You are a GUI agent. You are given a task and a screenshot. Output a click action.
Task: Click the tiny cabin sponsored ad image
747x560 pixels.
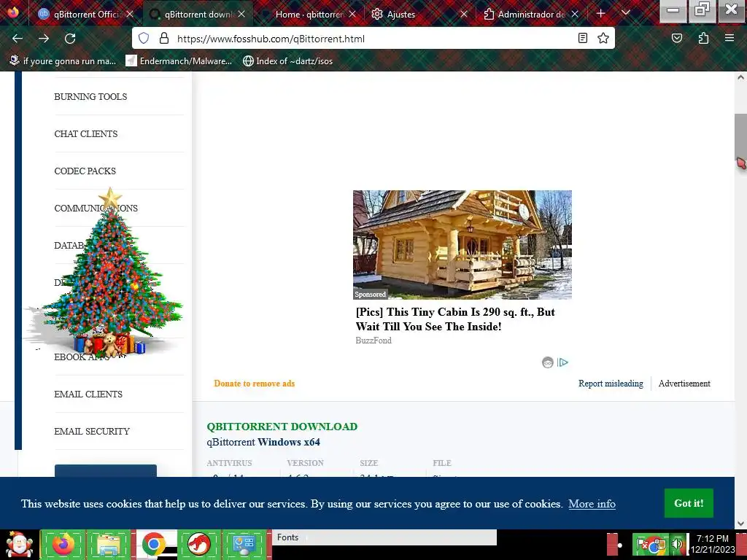point(462,245)
